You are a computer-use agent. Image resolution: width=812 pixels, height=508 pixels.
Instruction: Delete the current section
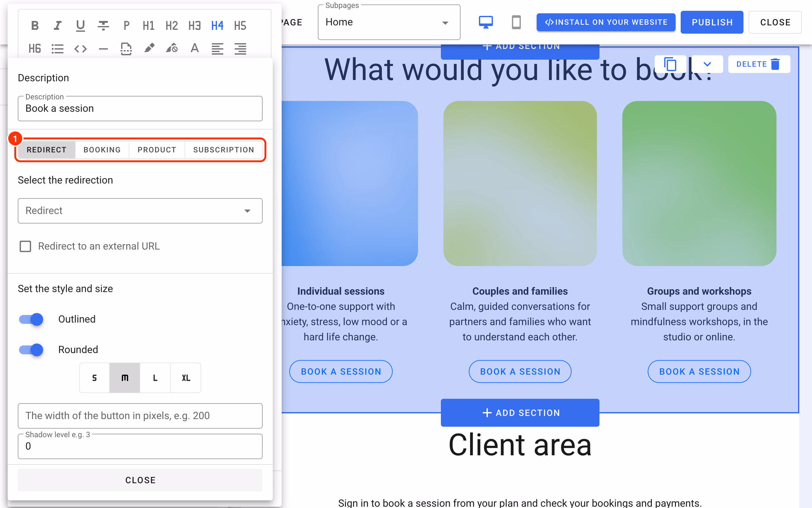tap(759, 64)
